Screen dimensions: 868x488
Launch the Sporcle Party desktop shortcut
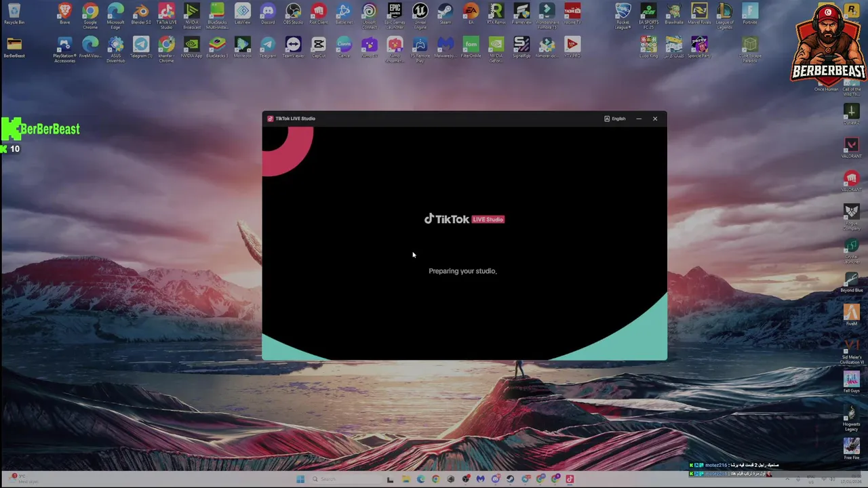[699, 47]
